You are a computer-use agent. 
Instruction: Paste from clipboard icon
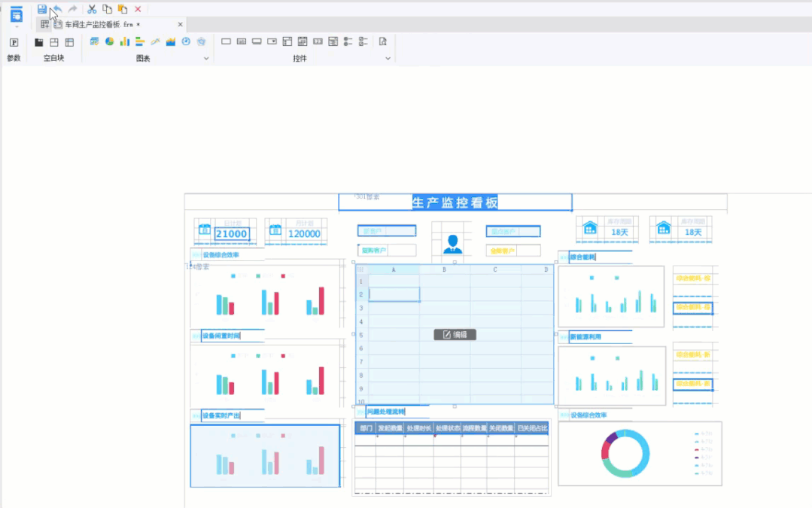[x=123, y=9]
